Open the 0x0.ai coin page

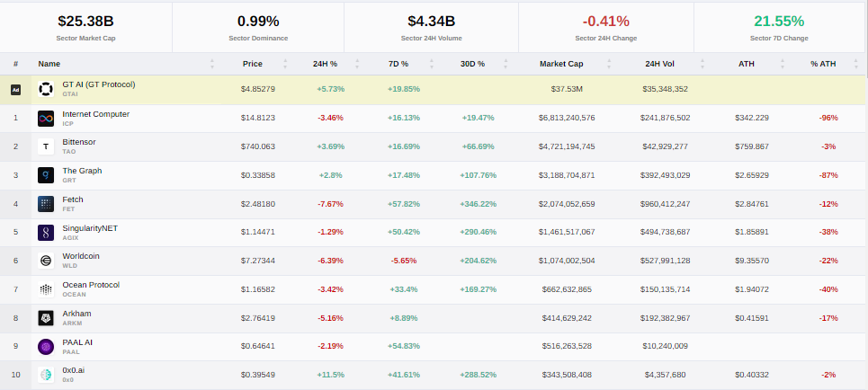click(73, 370)
